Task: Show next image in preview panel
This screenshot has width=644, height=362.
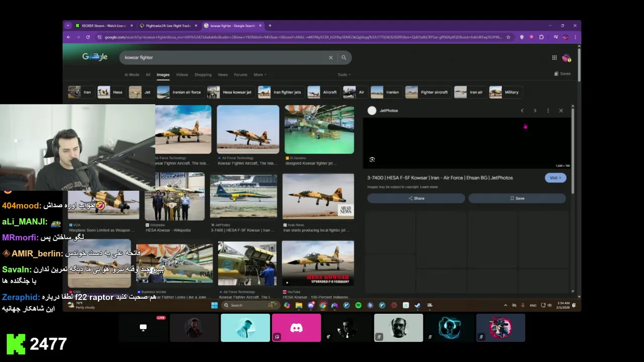Action: click(535, 111)
